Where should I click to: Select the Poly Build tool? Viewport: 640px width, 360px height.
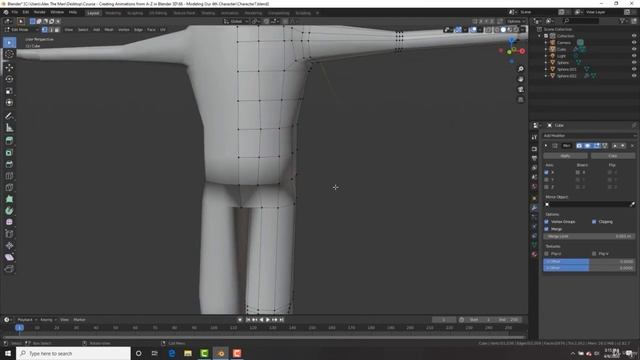9,199
